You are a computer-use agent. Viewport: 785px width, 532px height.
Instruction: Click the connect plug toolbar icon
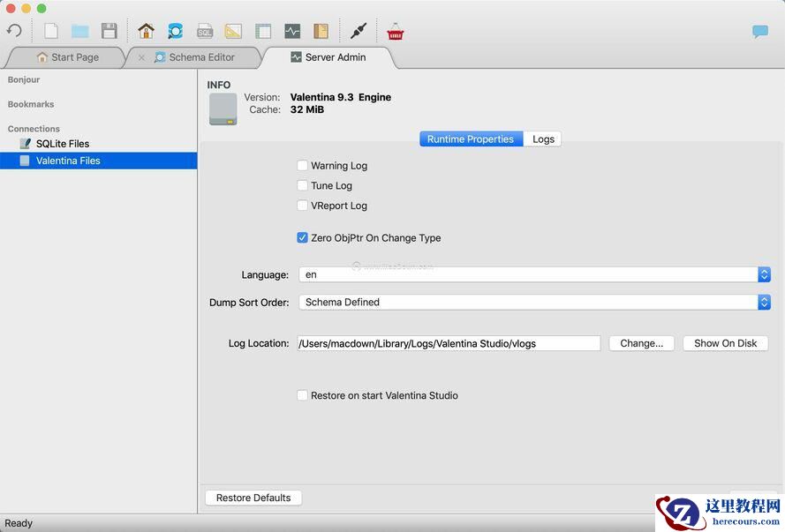point(357,31)
